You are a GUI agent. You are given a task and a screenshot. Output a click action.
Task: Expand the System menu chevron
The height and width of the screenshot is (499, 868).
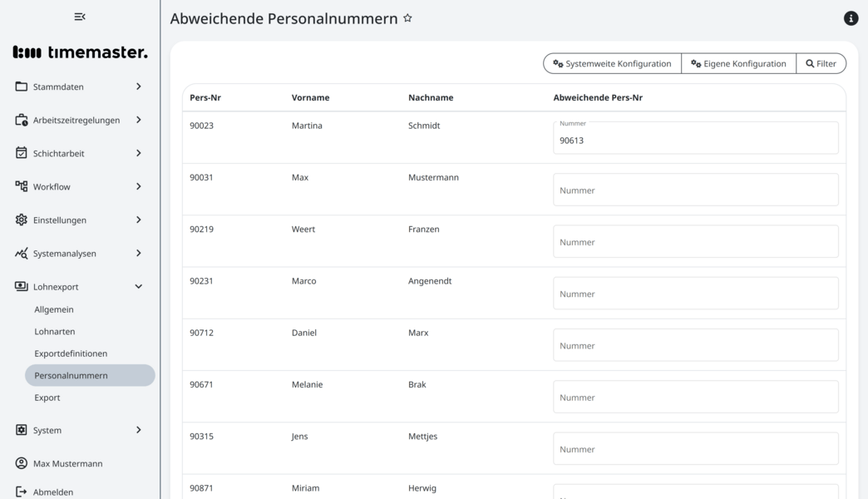point(138,430)
